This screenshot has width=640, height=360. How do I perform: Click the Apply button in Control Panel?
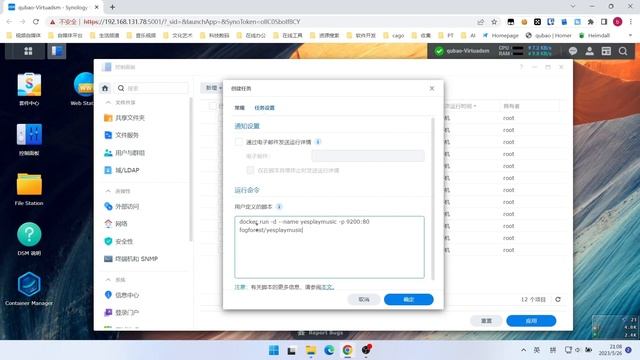531,321
